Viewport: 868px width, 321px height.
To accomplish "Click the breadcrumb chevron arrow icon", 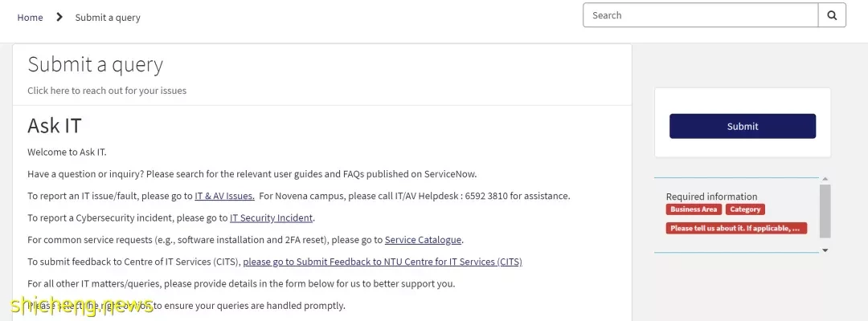I will (x=59, y=17).
